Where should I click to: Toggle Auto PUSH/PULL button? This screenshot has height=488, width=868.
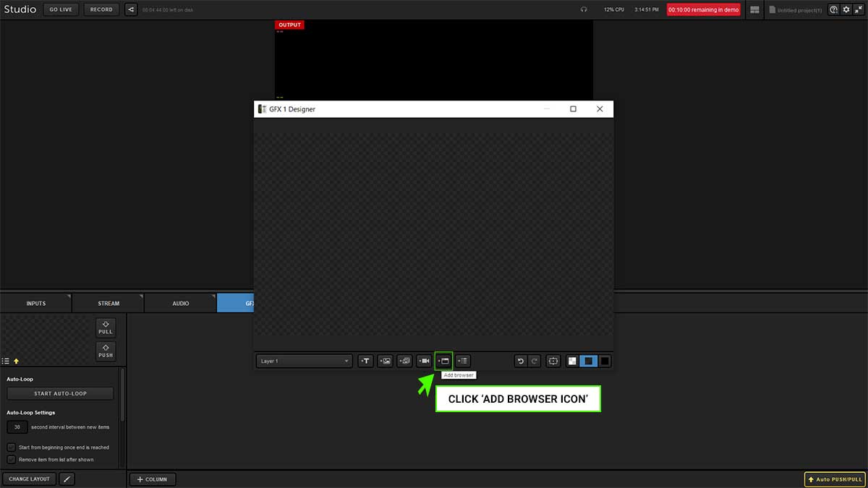tap(835, 479)
